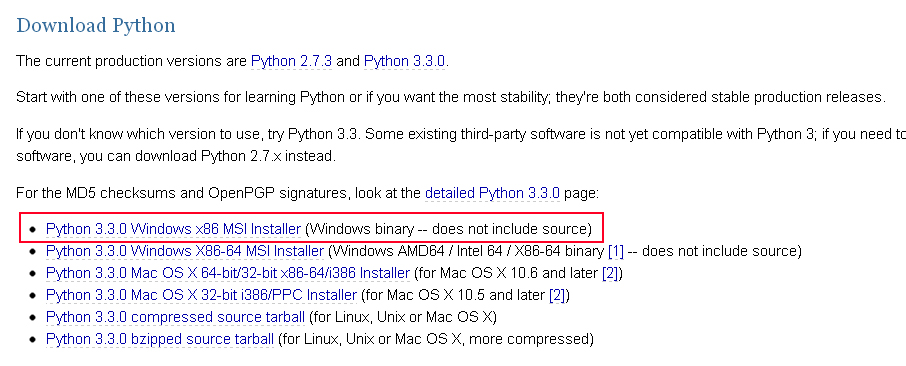Click the 'Windows binary -- does not include source' note
The height and width of the screenshot is (366, 906).
pos(448,230)
